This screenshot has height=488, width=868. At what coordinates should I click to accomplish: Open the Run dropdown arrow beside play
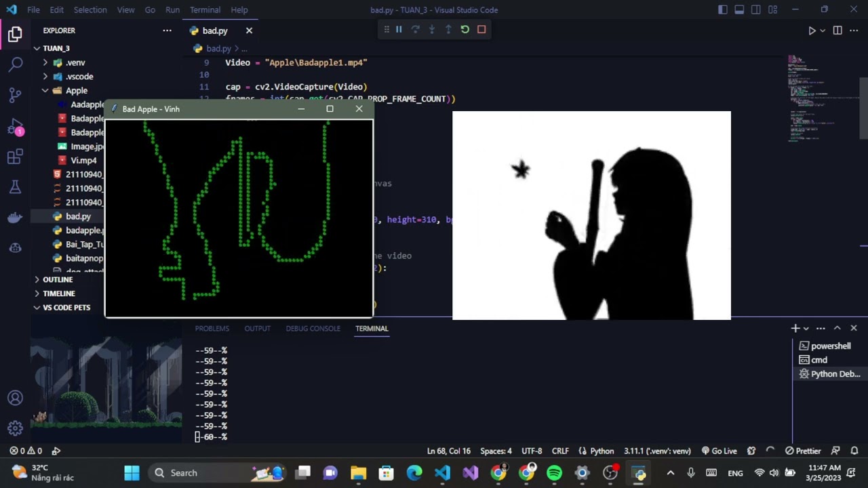(x=823, y=30)
